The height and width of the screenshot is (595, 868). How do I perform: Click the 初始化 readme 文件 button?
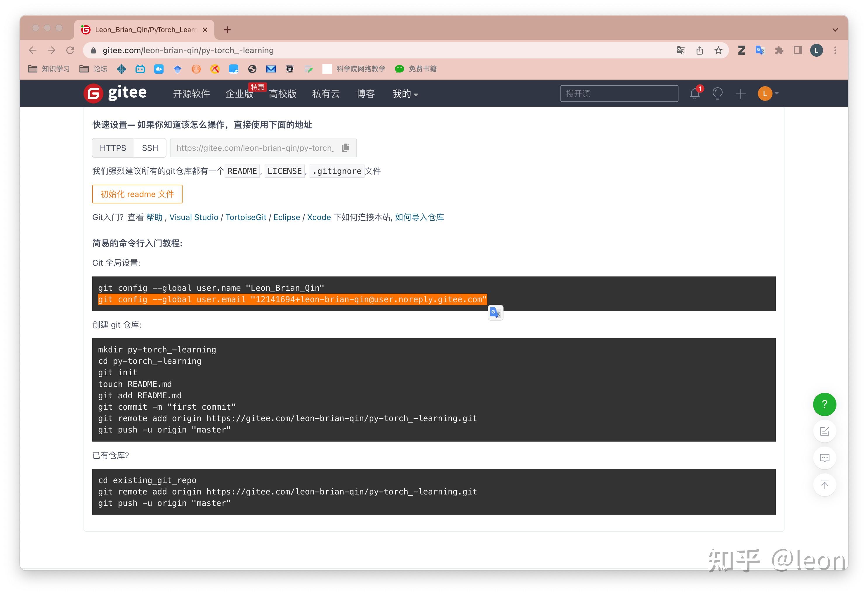(x=137, y=194)
